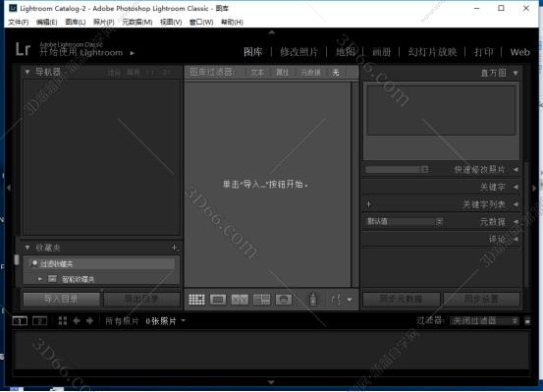Go forward with filmstrip right arrow
The height and width of the screenshot is (392, 543).
tap(89, 321)
